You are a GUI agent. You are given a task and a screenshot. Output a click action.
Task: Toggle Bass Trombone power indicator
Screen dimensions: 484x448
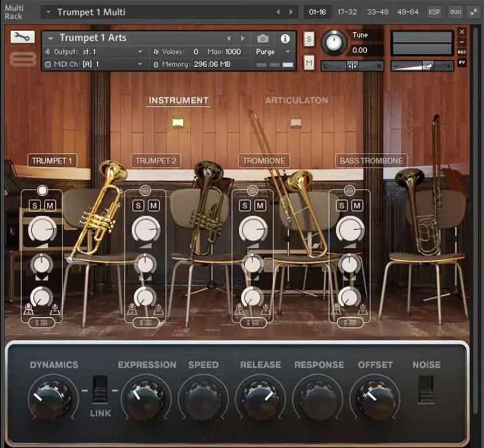tap(350, 190)
